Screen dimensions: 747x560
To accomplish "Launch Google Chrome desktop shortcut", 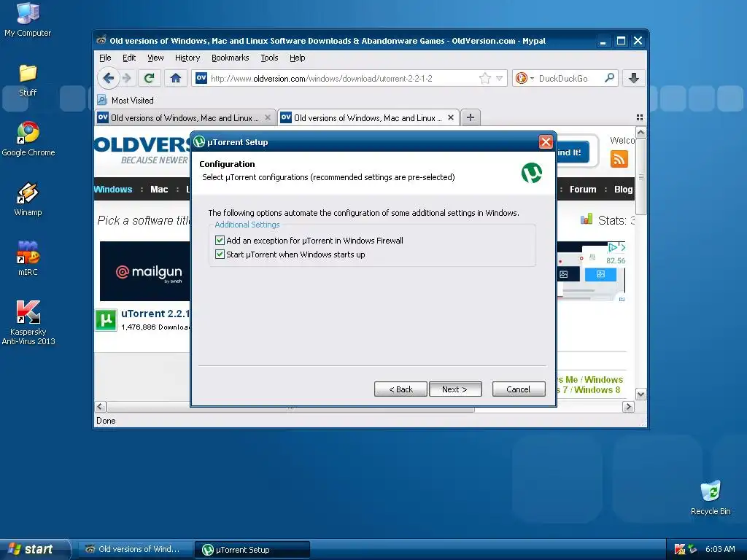I will [28, 139].
